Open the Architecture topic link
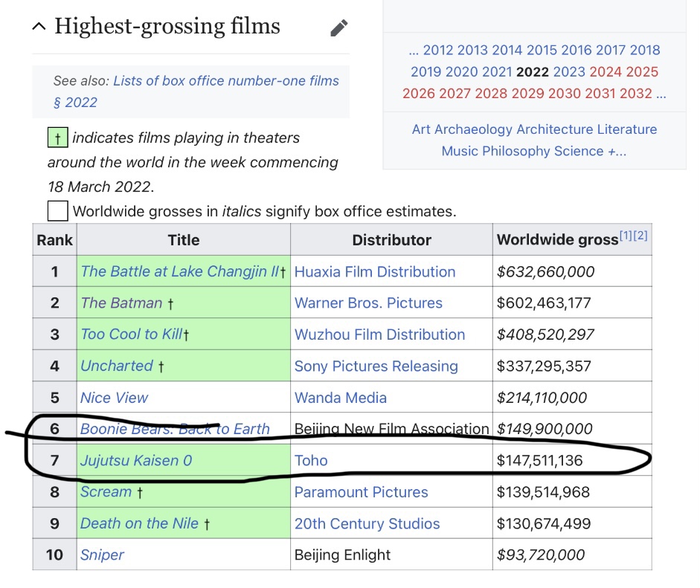The image size is (700, 588). pos(555,129)
